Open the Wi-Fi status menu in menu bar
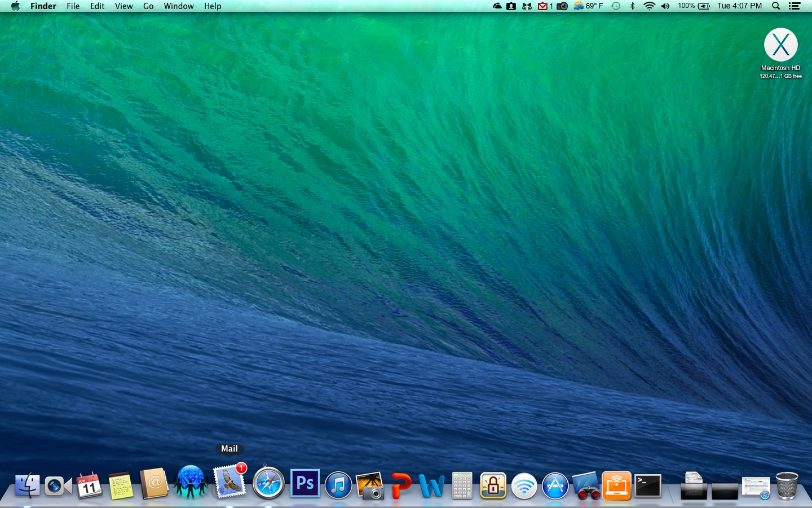812x508 pixels. pos(650,6)
